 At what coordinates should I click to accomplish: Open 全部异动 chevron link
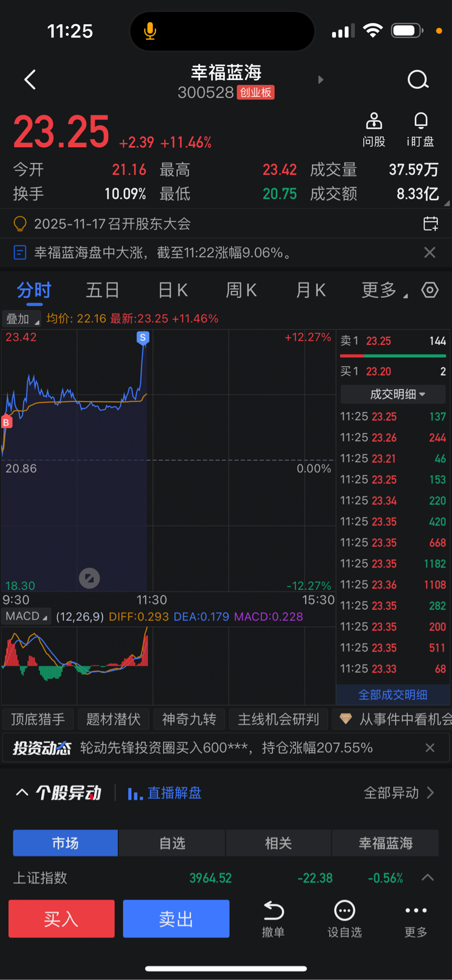pos(399,793)
